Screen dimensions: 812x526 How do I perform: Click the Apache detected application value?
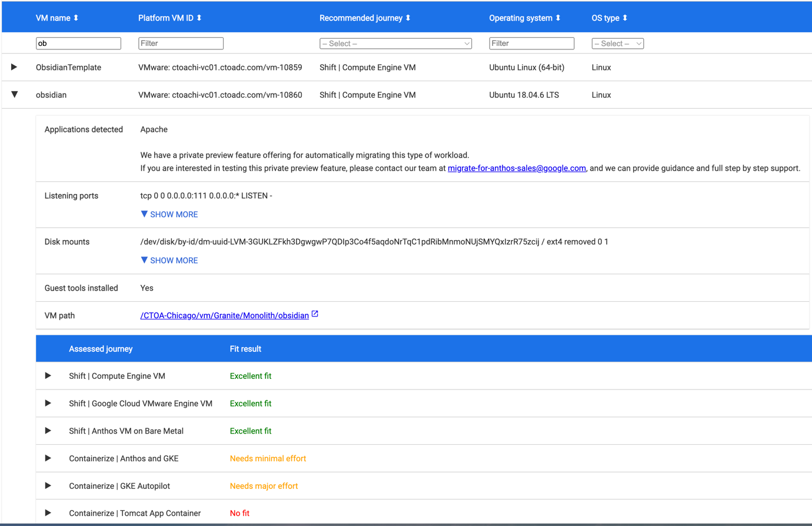point(154,129)
